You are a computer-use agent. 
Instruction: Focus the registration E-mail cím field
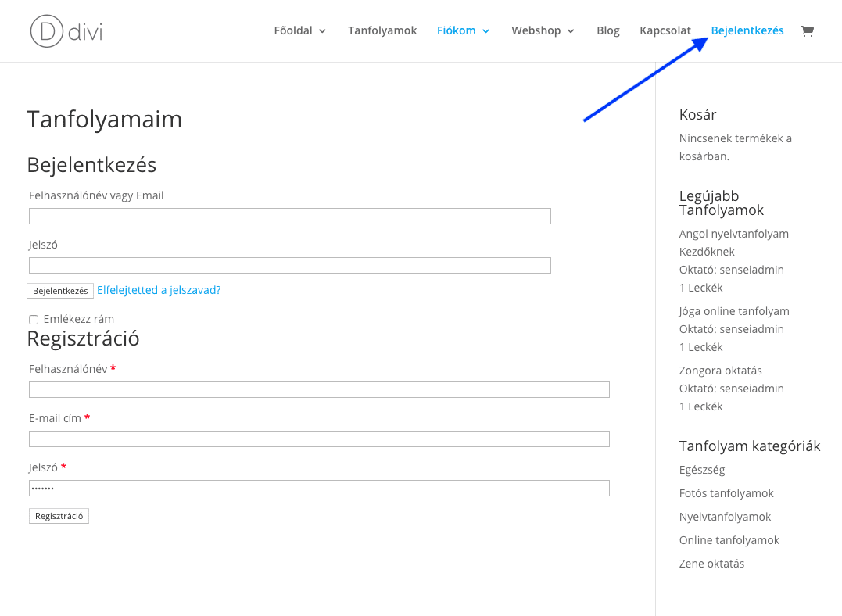319,439
